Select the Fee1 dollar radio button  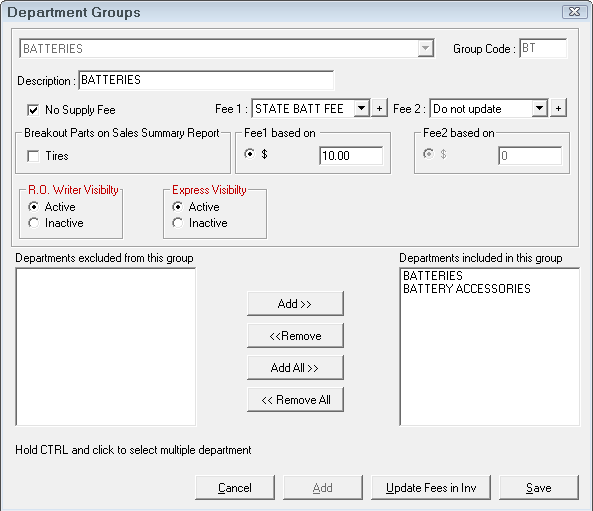click(x=250, y=154)
